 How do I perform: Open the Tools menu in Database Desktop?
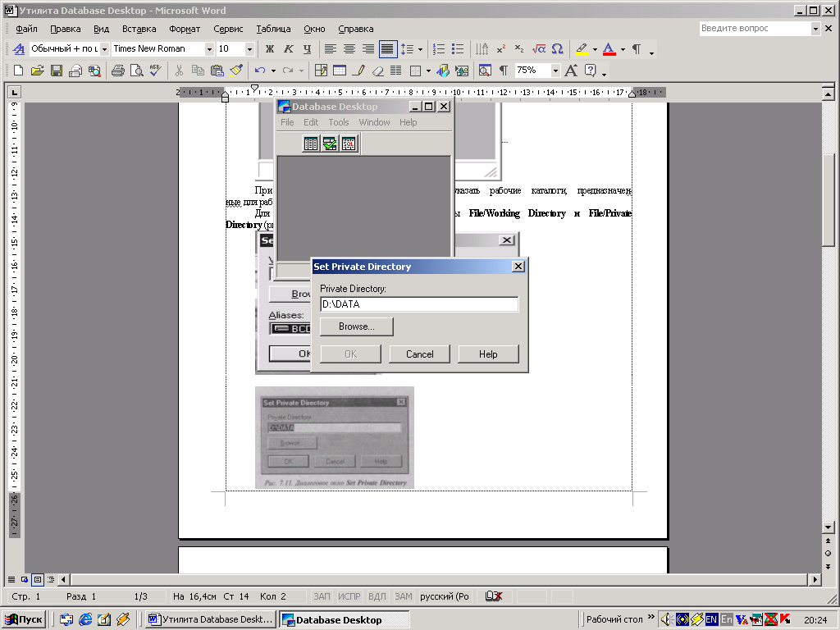pos(339,122)
